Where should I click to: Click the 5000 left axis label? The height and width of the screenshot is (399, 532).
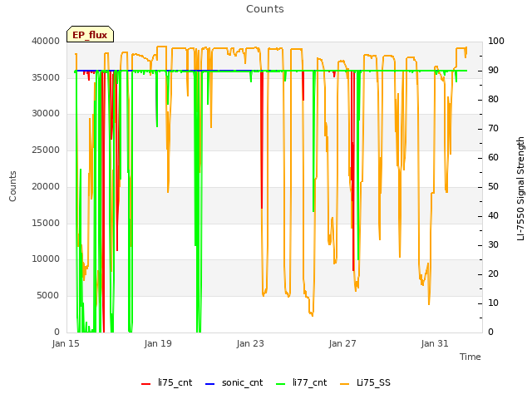coord(48,296)
